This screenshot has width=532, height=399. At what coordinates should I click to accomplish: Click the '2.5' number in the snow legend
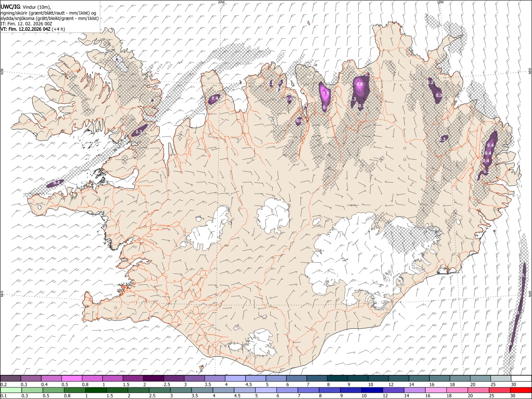(167, 384)
